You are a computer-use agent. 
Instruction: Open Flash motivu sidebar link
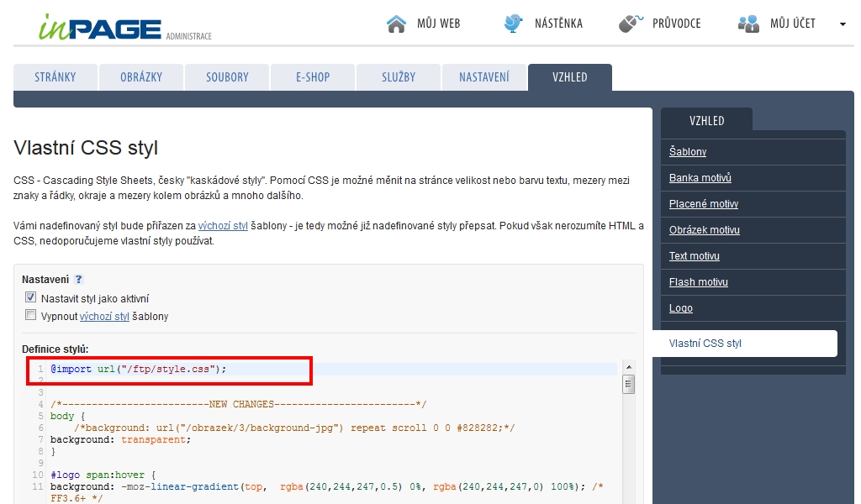coord(699,282)
